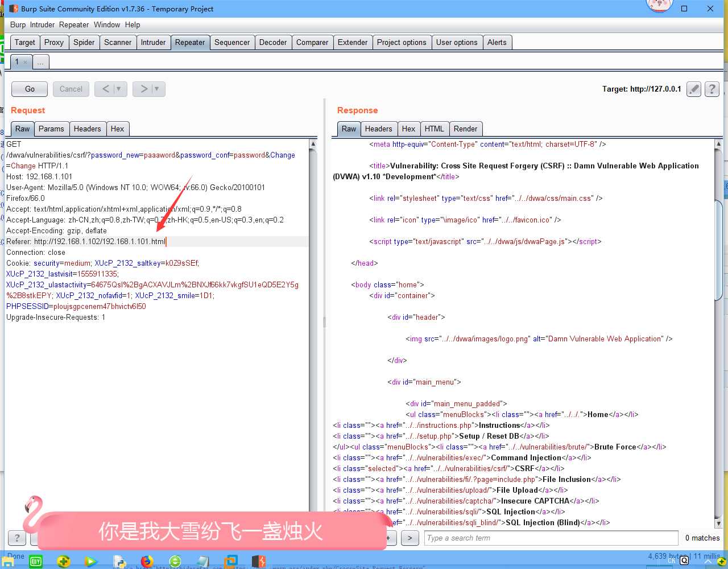Open the Decoder tab
This screenshot has height=569, width=728.
(273, 42)
